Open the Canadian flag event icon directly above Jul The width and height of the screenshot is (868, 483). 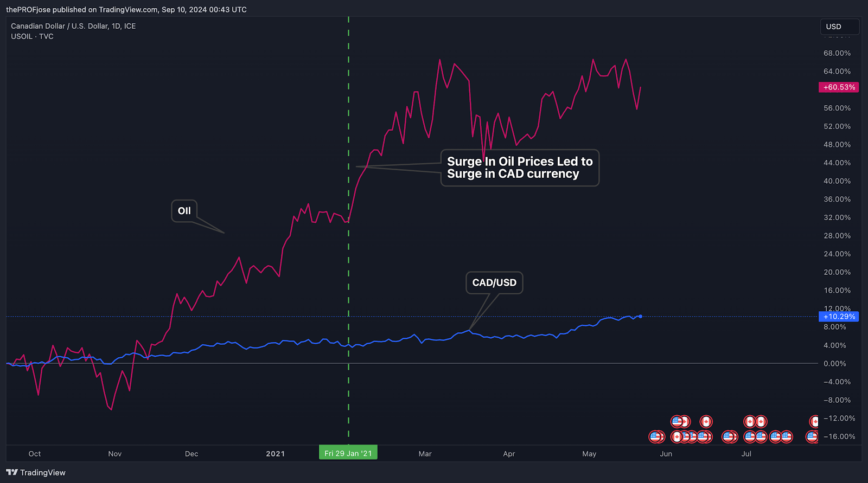[750, 422]
